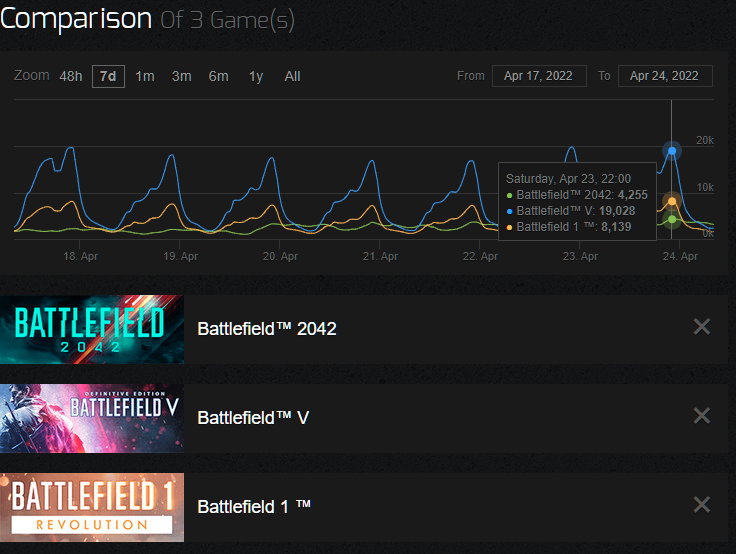Edit the To date field Apr 24, 2022
736x554 pixels.
click(665, 76)
